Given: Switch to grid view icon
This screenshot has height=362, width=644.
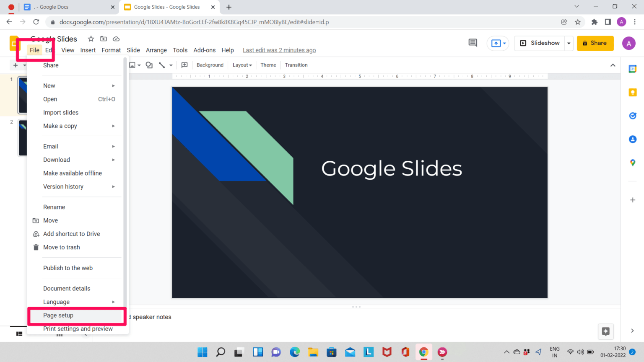Looking at the screenshot, I should (x=60, y=335).
